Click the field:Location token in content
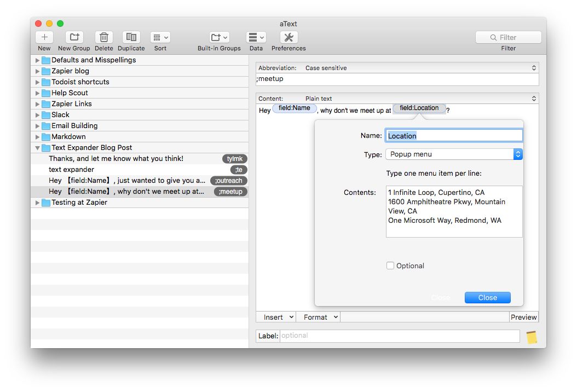 coord(419,108)
